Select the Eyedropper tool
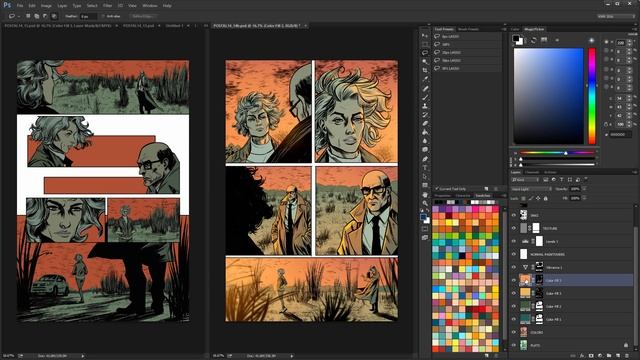 coord(425,79)
